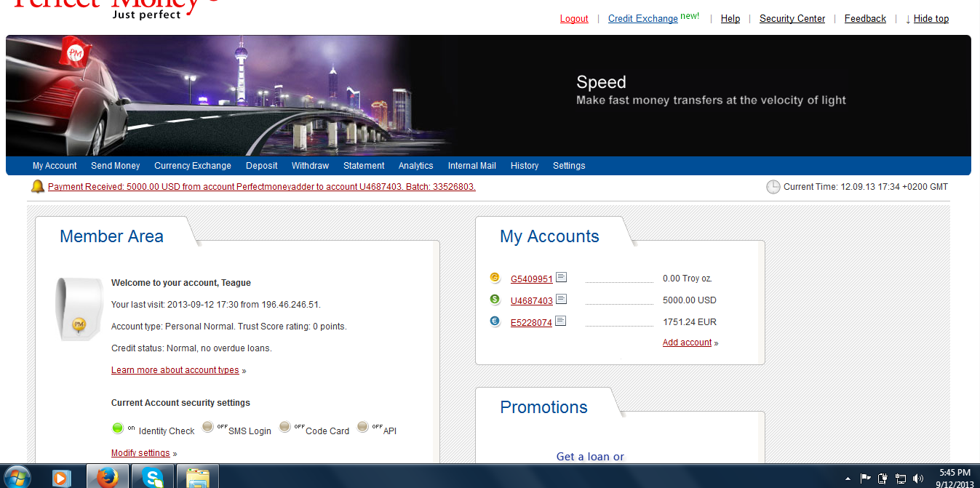Click the notification bell icon
This screenshot has width=980, height=488.
[x=38, y=187]
